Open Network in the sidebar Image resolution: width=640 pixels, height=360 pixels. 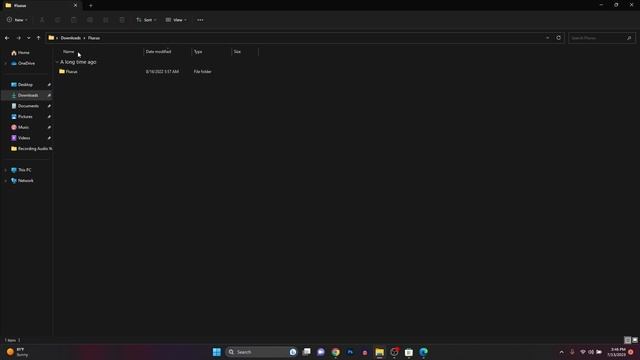click(x=25, y=180)
